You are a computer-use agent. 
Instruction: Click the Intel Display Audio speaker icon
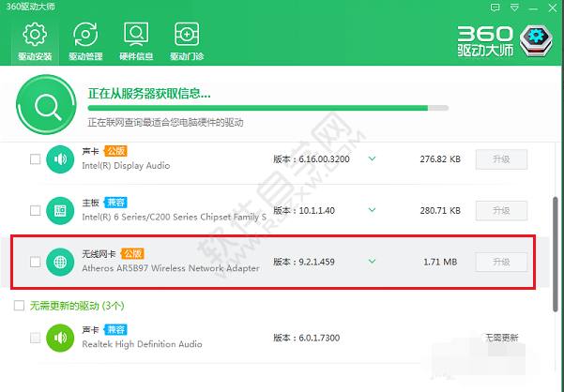[x=60, y=159]
